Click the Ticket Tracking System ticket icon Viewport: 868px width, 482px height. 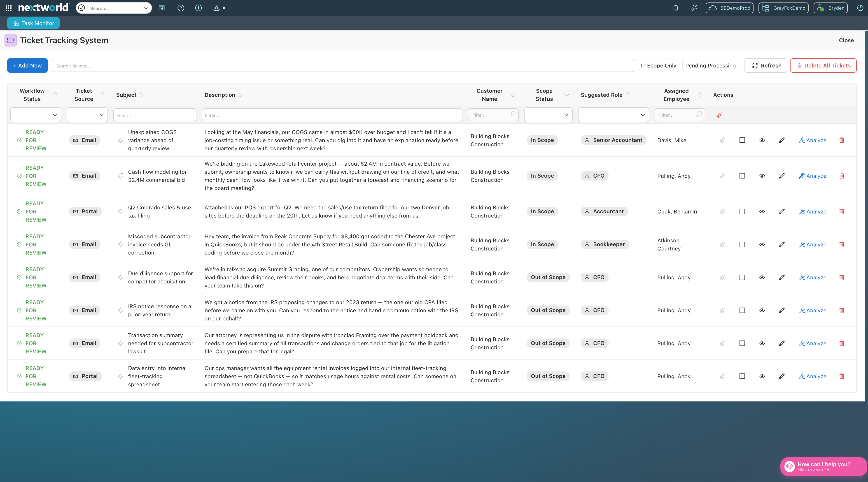[11, 40]
